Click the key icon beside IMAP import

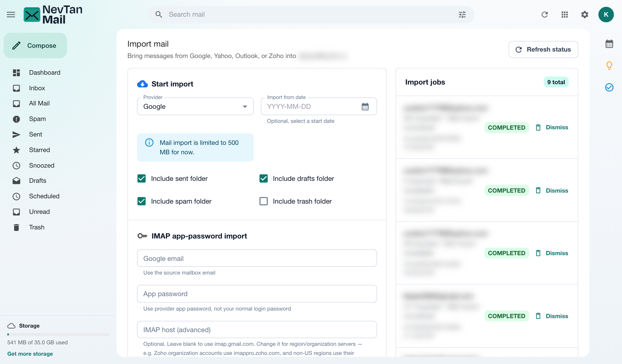[x=142, y=236]
